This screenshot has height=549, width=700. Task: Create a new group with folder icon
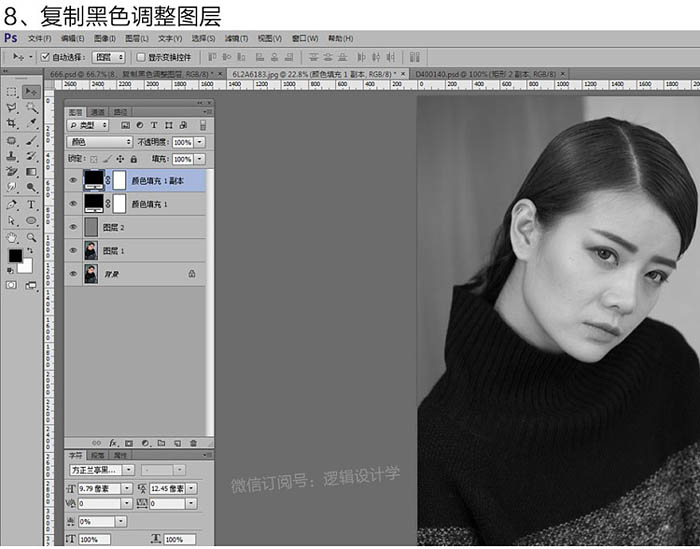162,443
